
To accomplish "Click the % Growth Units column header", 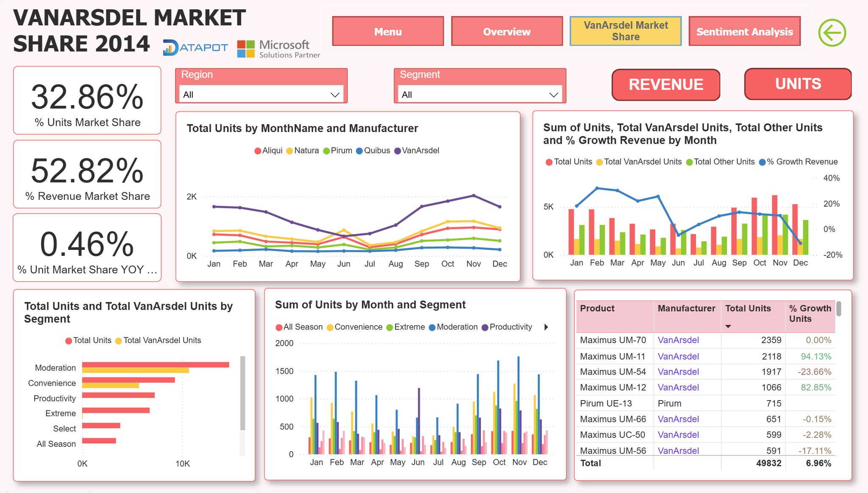I will tap(810, 316).
